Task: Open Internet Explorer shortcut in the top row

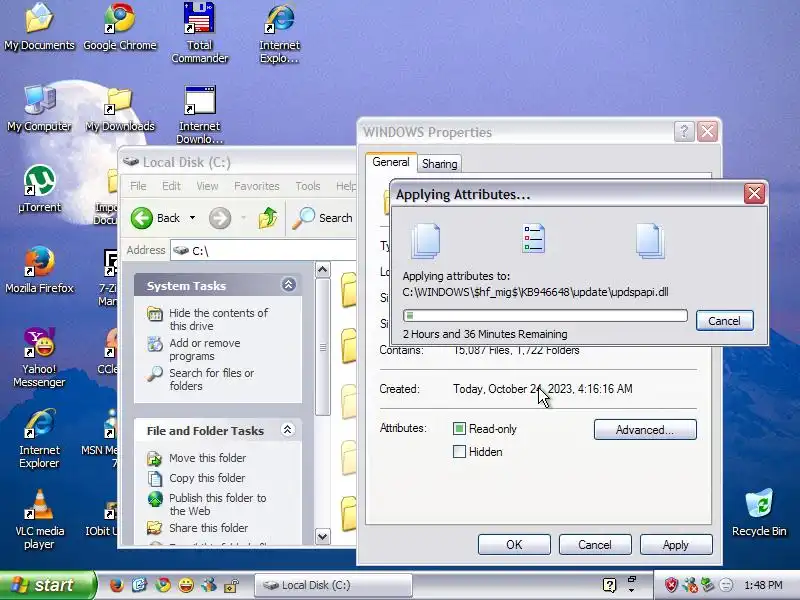Action: (x=280, y=33)
